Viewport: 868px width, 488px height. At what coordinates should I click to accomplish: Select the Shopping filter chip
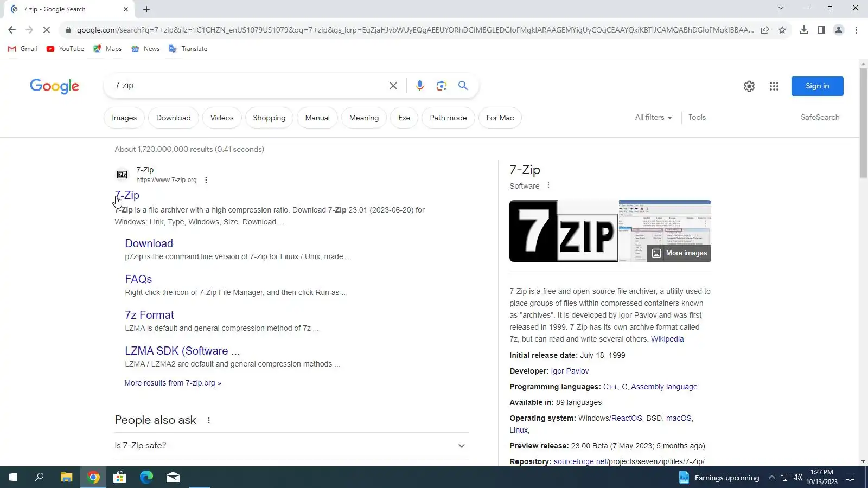point(269,118)
